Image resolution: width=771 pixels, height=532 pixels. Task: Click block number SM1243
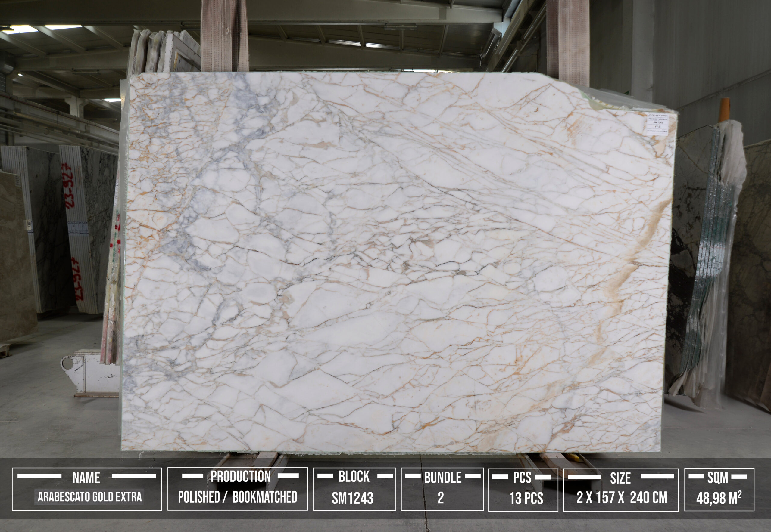352,498
